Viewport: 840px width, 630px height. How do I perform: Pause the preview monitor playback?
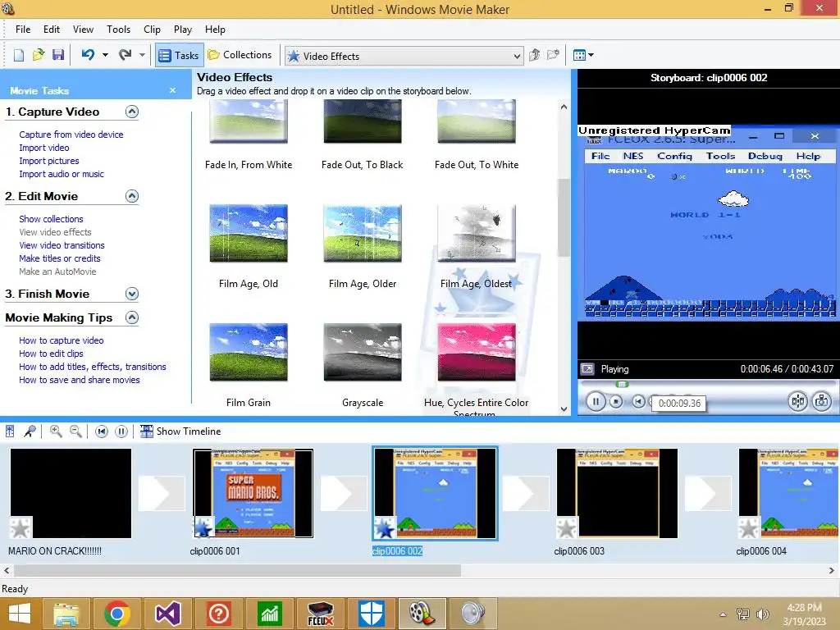(596, 401)
